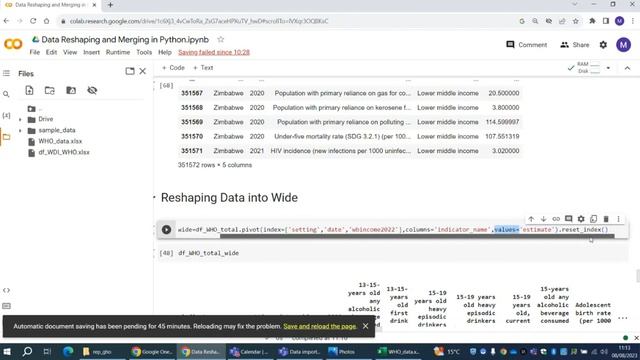
Task: Open Files panel in new window
Action: (130, 71)
